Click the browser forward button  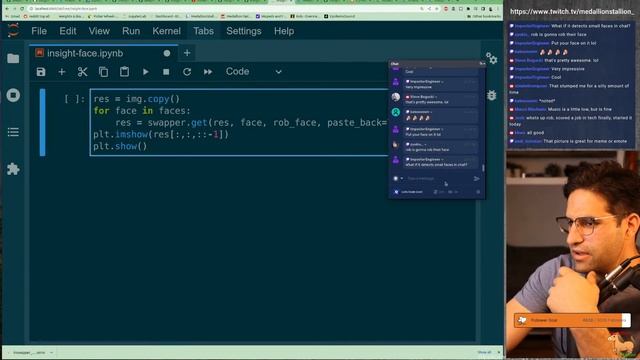pyautogui.click(x=14, y=9)
